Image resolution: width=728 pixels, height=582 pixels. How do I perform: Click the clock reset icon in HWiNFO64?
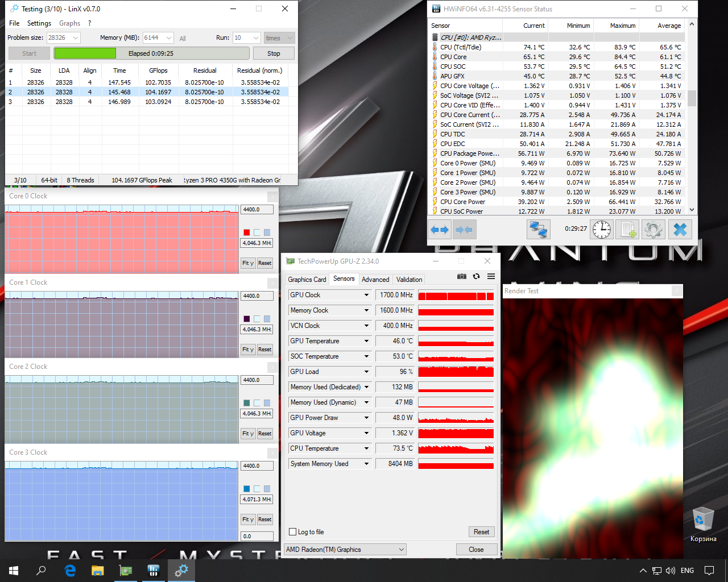pos(601,230)
